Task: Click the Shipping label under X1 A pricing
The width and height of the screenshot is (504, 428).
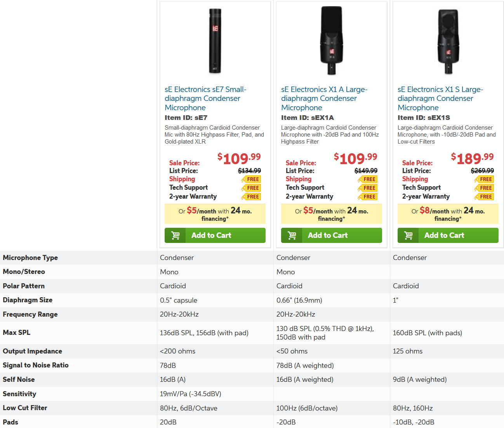Action: click(299, 179)
